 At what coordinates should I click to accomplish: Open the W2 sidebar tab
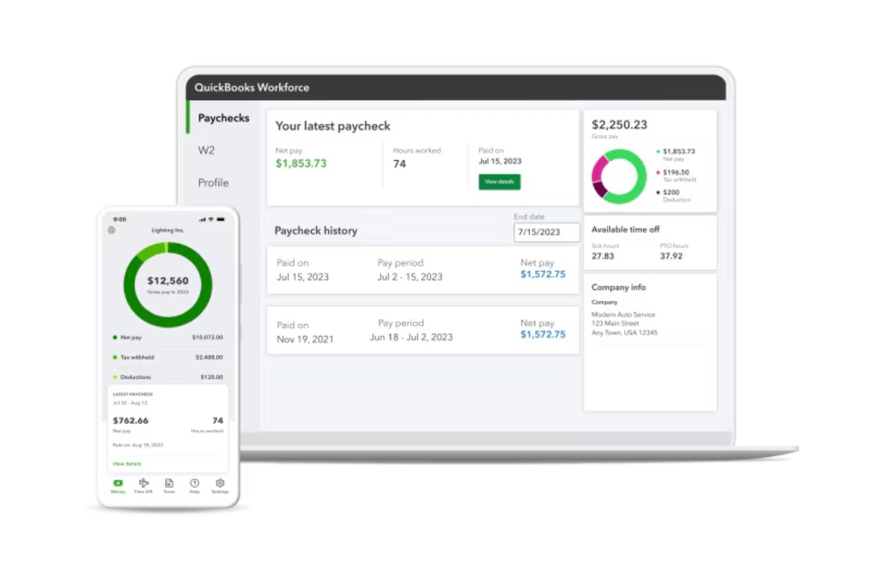tap(206, 150)
